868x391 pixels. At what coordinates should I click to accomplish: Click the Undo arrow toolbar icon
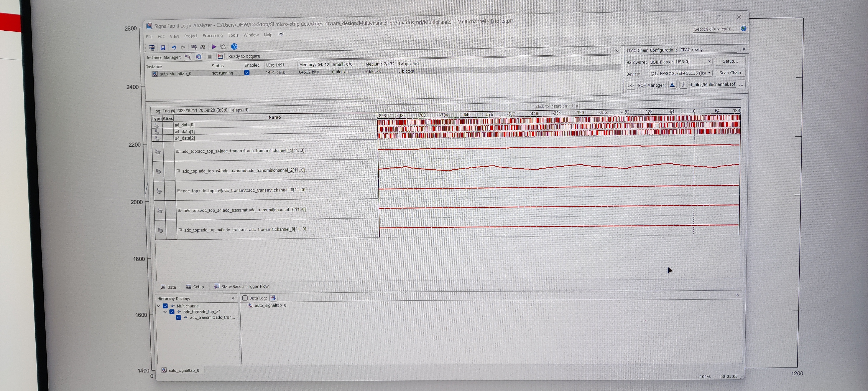point(174,48)
